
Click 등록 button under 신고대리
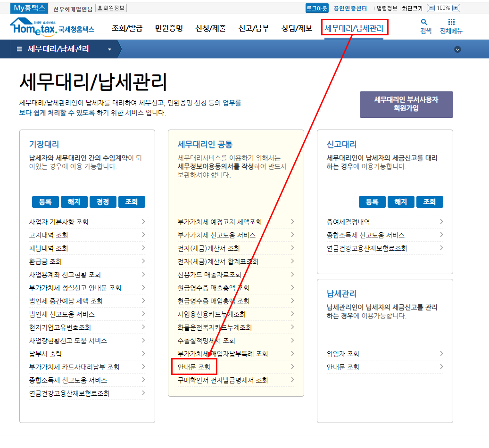pos(372,202)
